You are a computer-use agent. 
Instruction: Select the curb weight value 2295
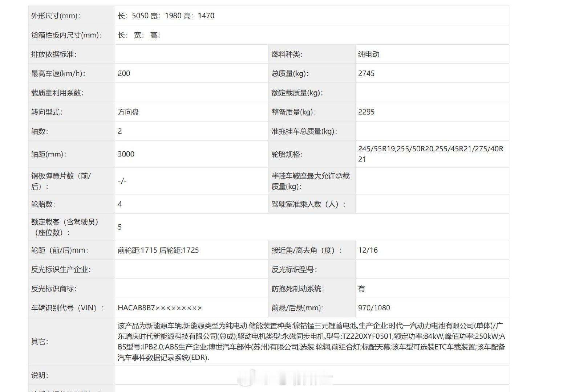pos(366,112)
